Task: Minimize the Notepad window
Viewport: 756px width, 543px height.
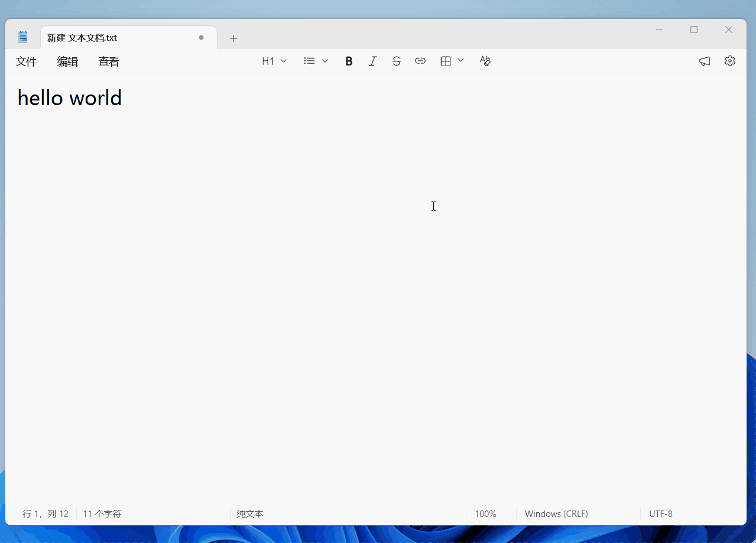Action: pyautogui.click(x=660, y=30)
